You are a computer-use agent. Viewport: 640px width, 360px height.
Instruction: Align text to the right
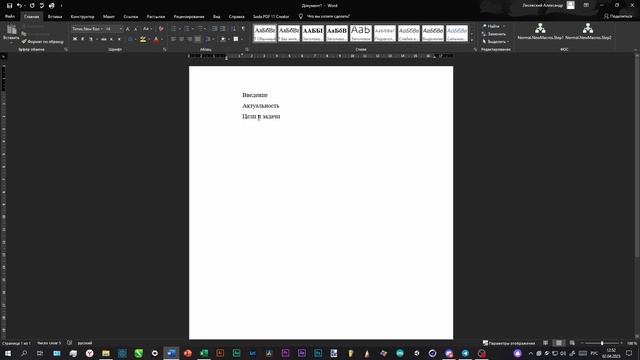tap(189, 39)
